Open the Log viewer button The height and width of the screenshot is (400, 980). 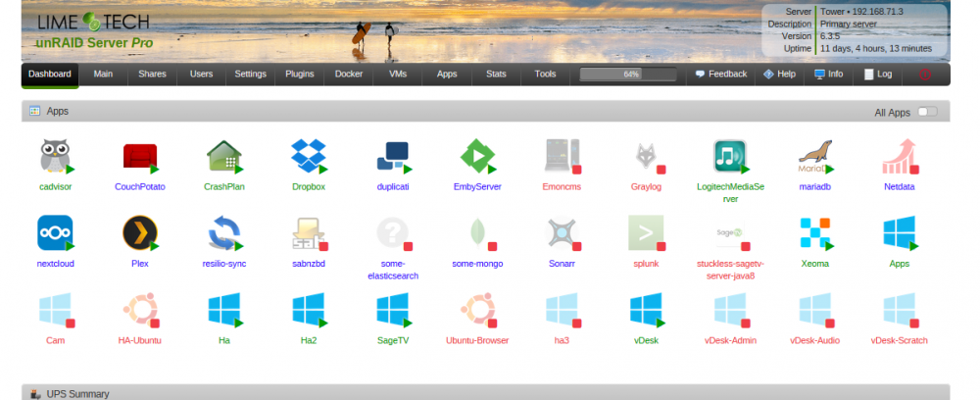click(x=878, y=74)
